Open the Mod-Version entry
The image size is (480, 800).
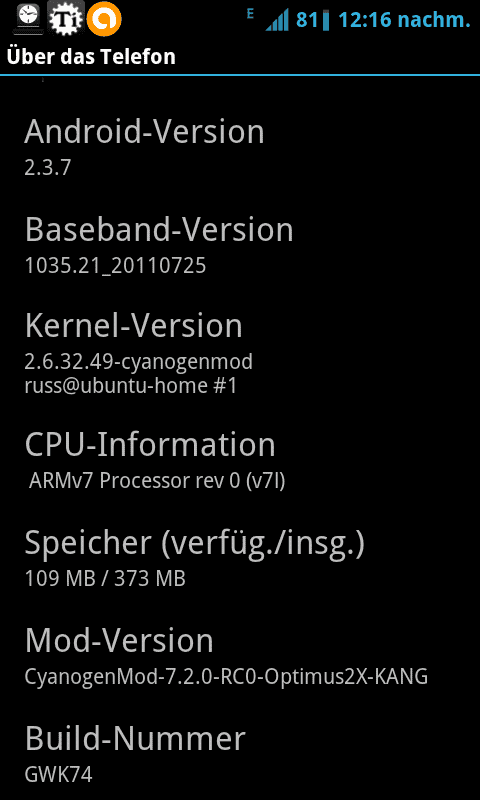pos(240,655)
